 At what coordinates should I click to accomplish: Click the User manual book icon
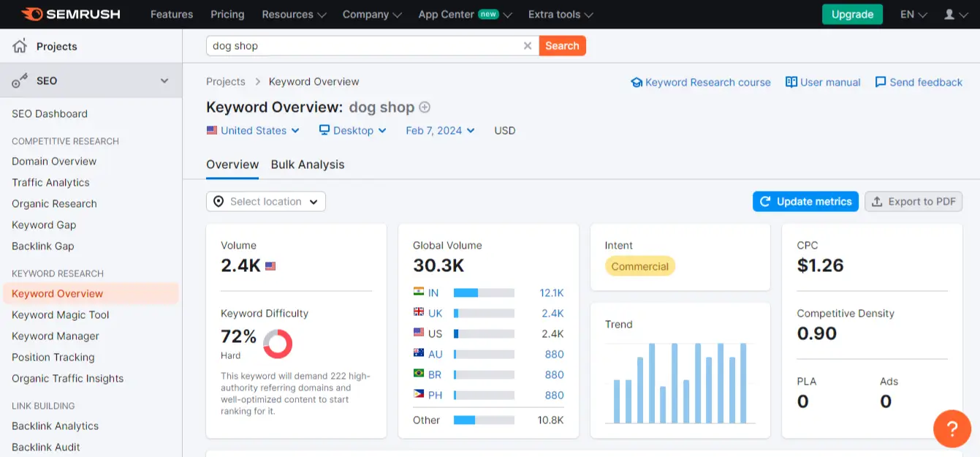point(791,82)
